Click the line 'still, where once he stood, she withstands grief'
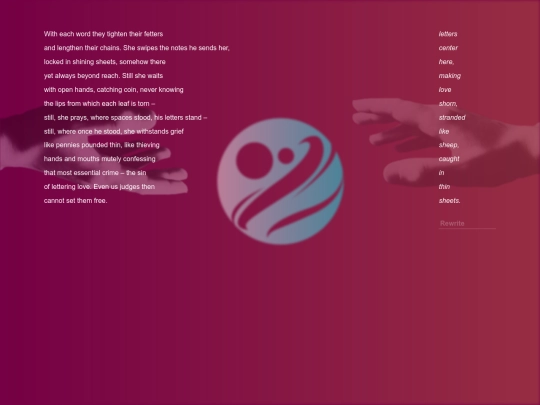This screenshot has width=540, height=405. pos(114,132)
